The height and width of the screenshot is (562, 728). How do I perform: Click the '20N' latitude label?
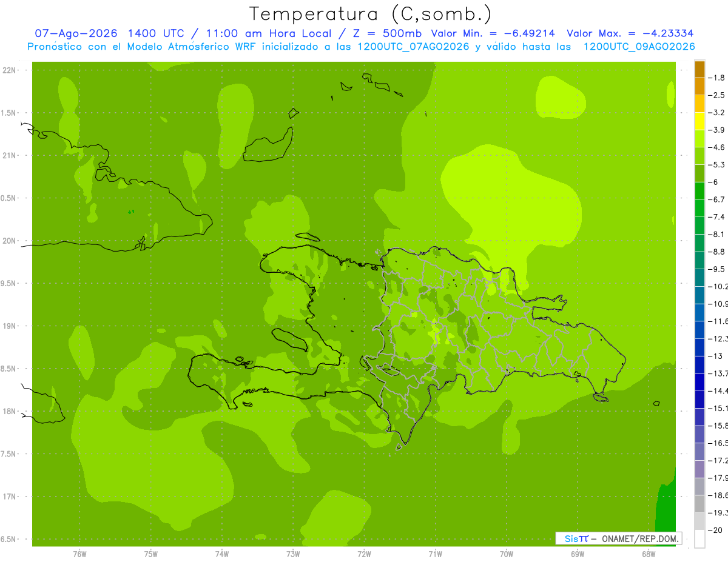tap(10, 241)
